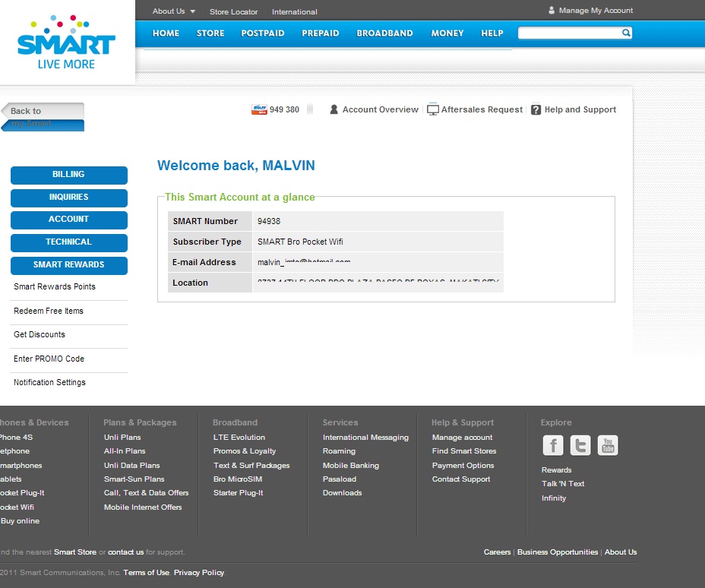The image size is (705, 588).
Task: Click the Smart Live More logo
Action: (65, 40)
